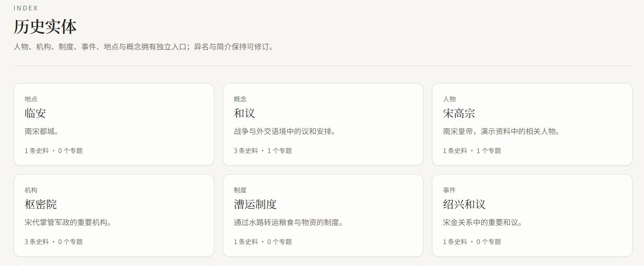Image resolution: width=644 pixels, height=266 pixels.
Task: Open the 绍兴和议 entity card
Action: coord(532,215)
